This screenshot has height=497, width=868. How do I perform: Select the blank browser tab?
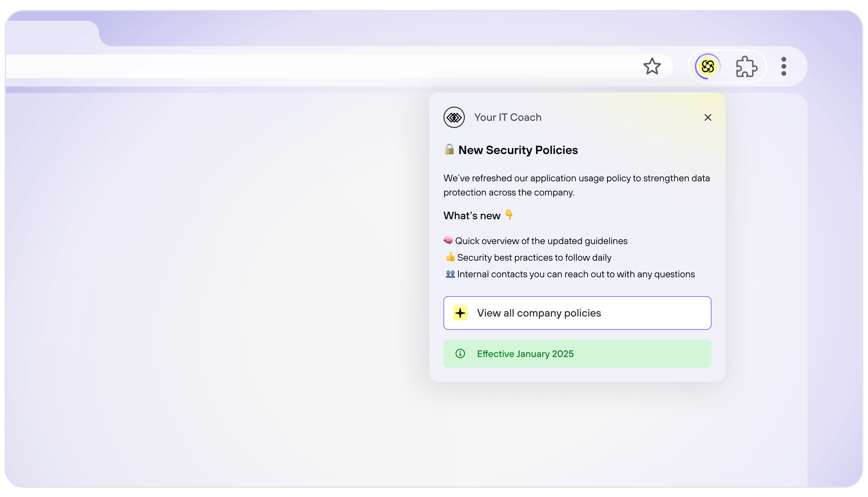[51, 34]
